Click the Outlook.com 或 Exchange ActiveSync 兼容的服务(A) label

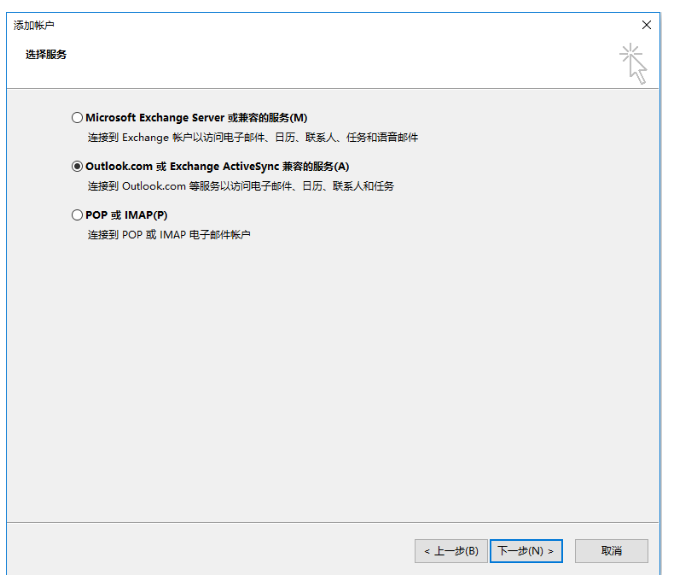click(217, 166)
